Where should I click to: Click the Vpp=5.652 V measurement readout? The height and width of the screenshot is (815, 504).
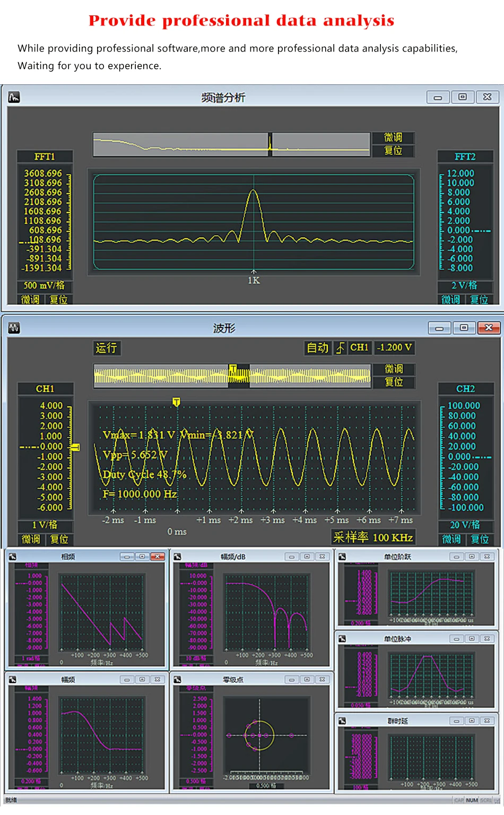tap(135, 455)
